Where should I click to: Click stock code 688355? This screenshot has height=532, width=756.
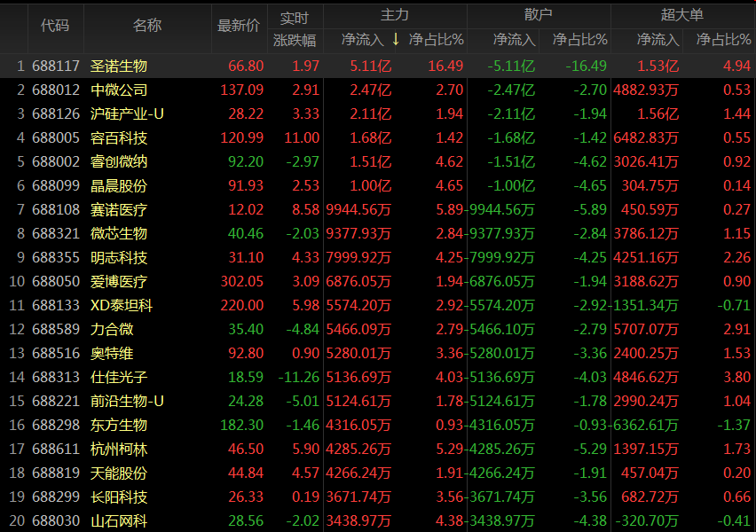[56, 258]
